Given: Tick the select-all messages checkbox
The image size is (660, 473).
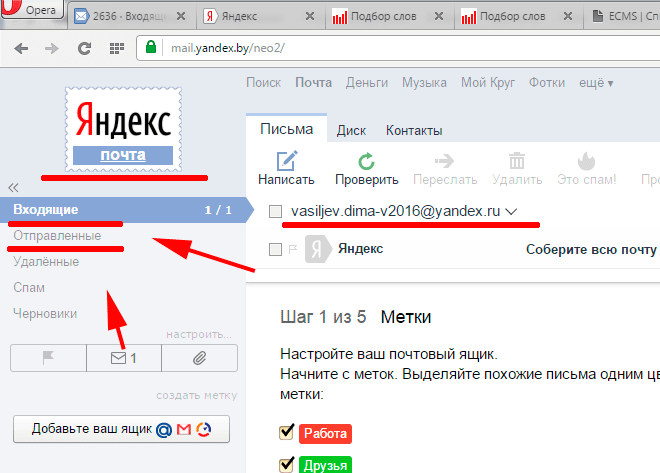Looking at the screenshot, I should (275, 211).
